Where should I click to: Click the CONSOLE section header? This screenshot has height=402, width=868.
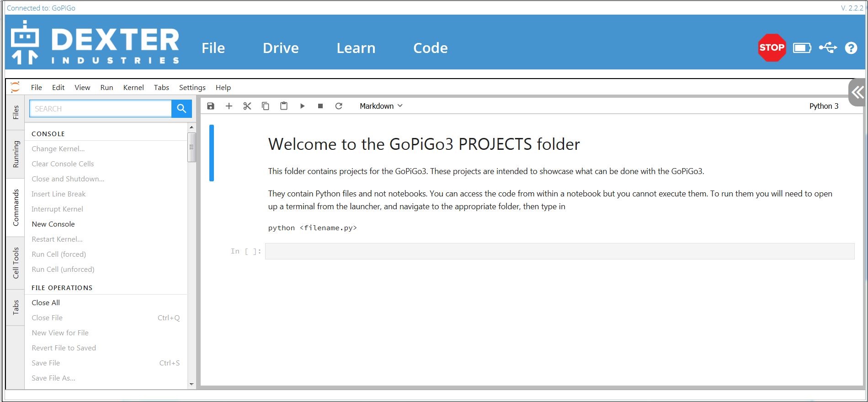tap(48, 134)
